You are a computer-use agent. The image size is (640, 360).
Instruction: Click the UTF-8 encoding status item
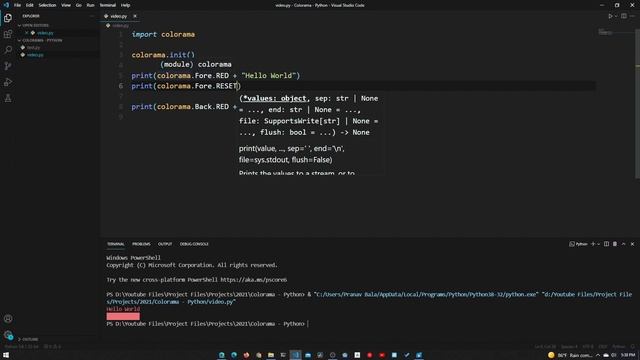point(588,347)
